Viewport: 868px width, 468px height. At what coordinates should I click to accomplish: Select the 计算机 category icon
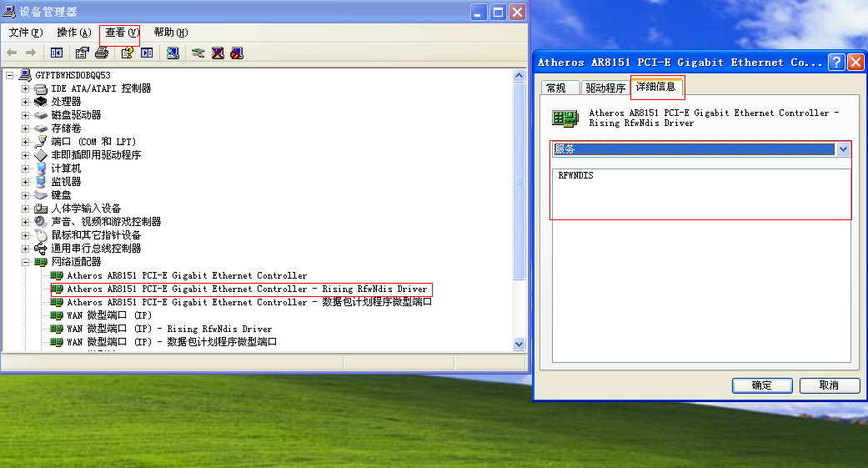(40, 169)
